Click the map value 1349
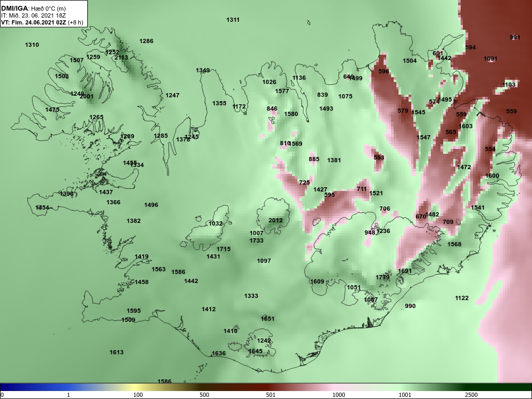The image size is (532, 399). (x=203, y=70)
